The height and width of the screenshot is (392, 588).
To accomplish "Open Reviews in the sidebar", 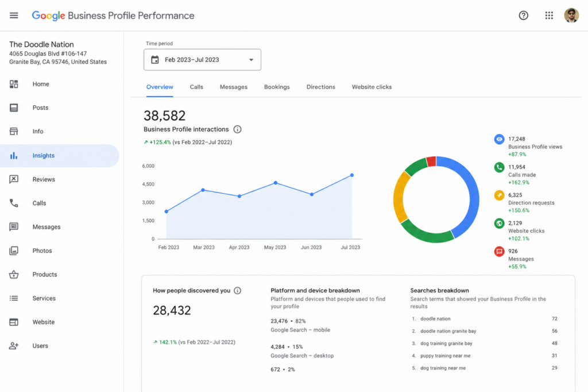I will (x=60, y=179).
